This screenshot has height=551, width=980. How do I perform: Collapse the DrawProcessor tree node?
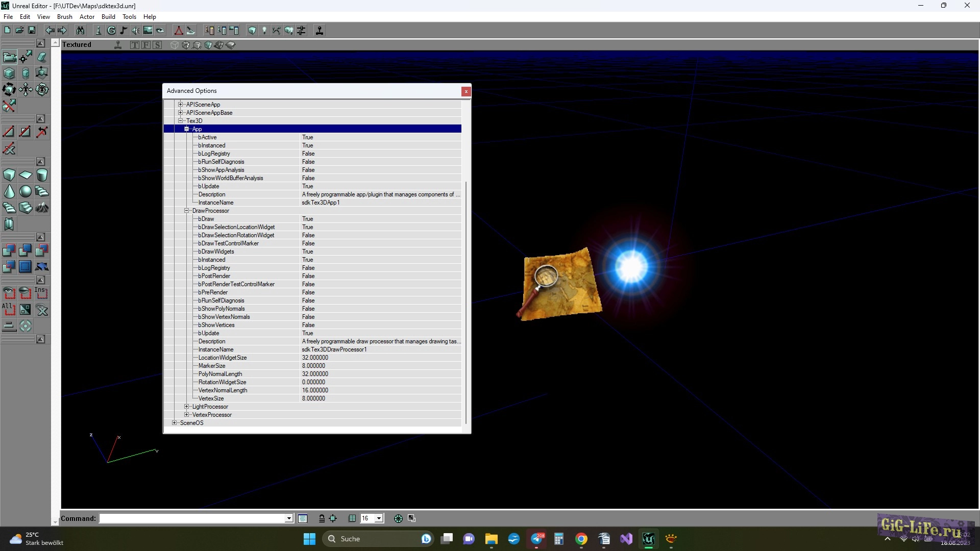click(187, 211)
